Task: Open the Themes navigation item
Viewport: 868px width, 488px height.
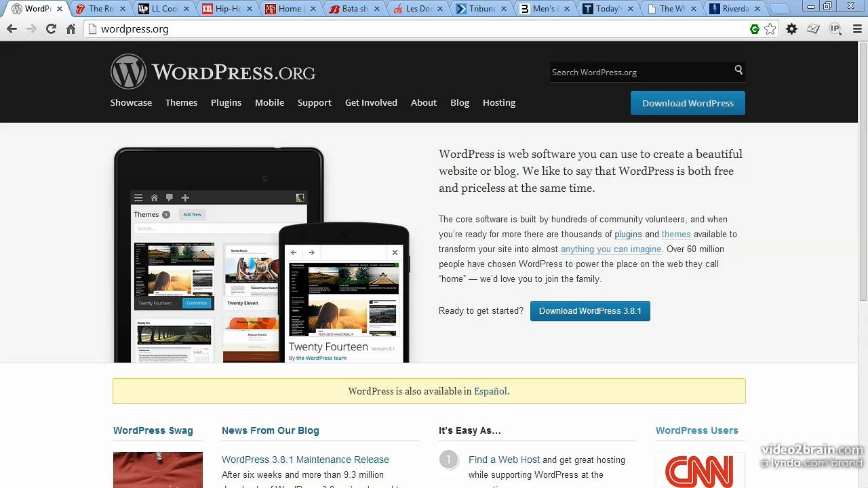Action: (181, 102)
